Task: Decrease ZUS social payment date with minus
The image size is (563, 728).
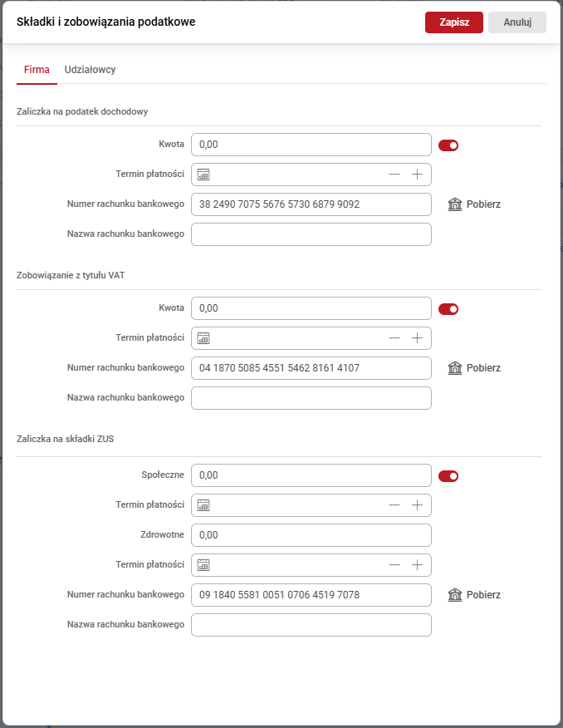Action: click(394, 505)
